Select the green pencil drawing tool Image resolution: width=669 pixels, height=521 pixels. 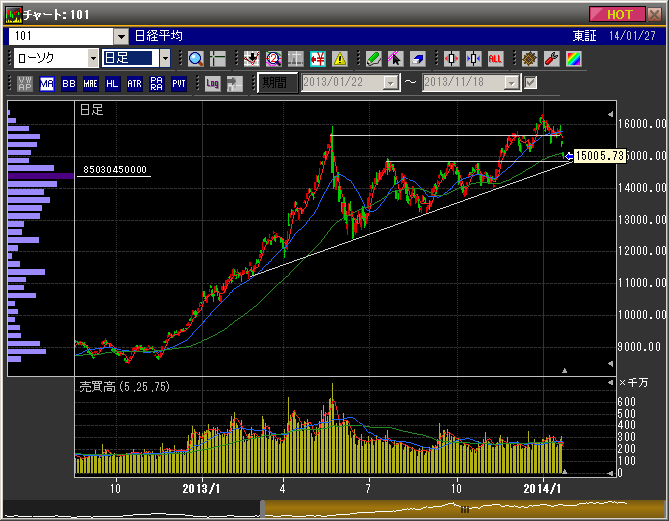(373, 59)
